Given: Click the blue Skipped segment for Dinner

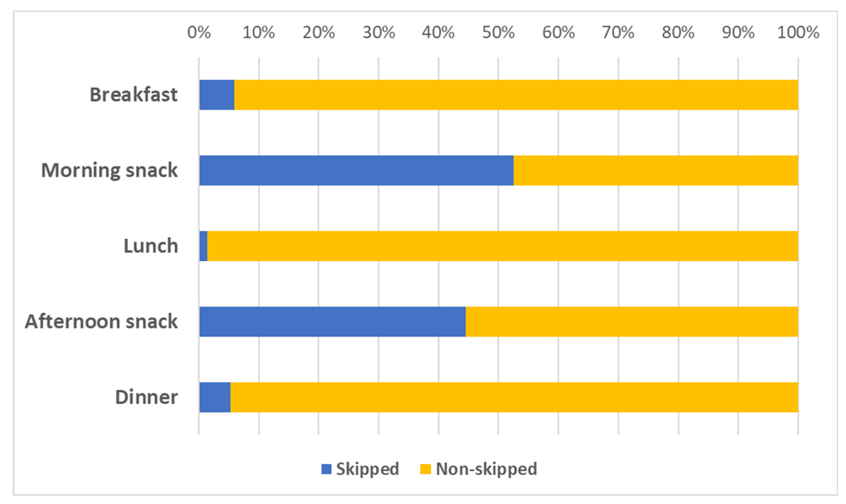Looking at the screenshot, I should 215,397.
